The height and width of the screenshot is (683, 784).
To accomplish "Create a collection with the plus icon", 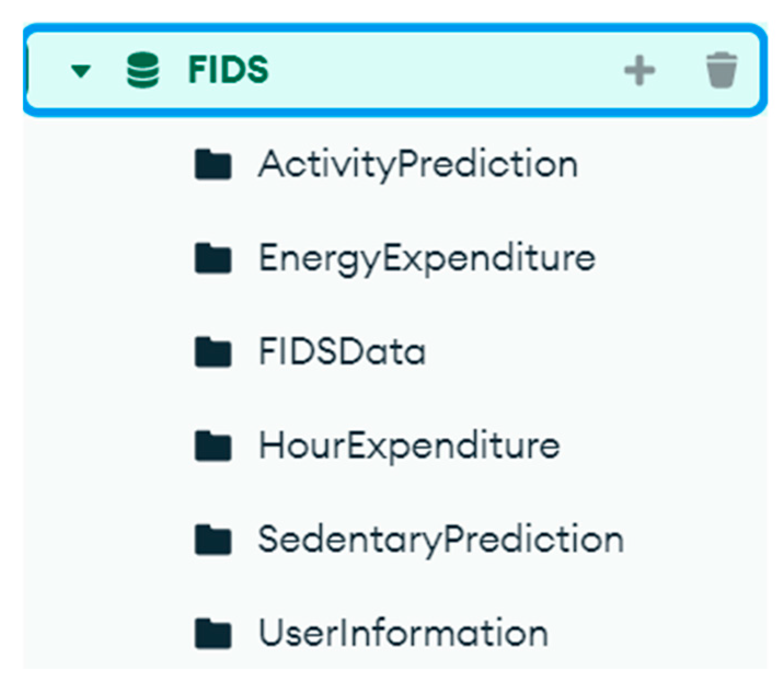I will click(639, 71).
